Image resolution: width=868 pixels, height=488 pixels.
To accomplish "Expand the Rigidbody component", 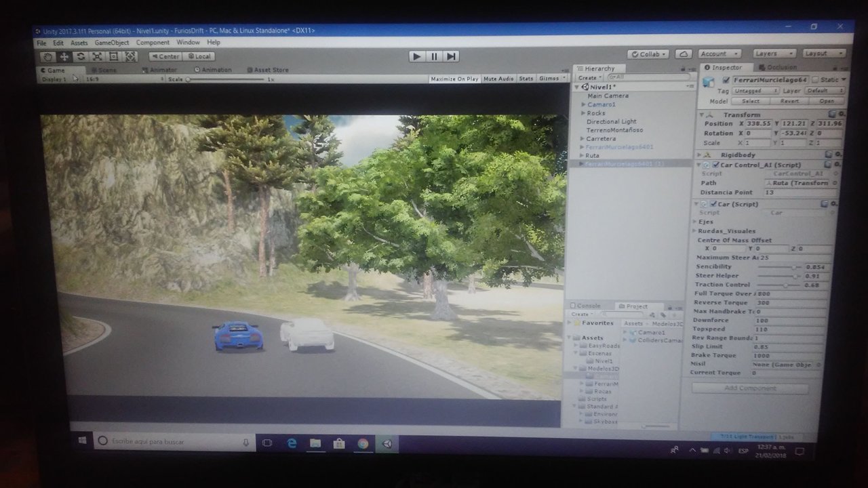I will pyautogui.click(x=700, y=155).
